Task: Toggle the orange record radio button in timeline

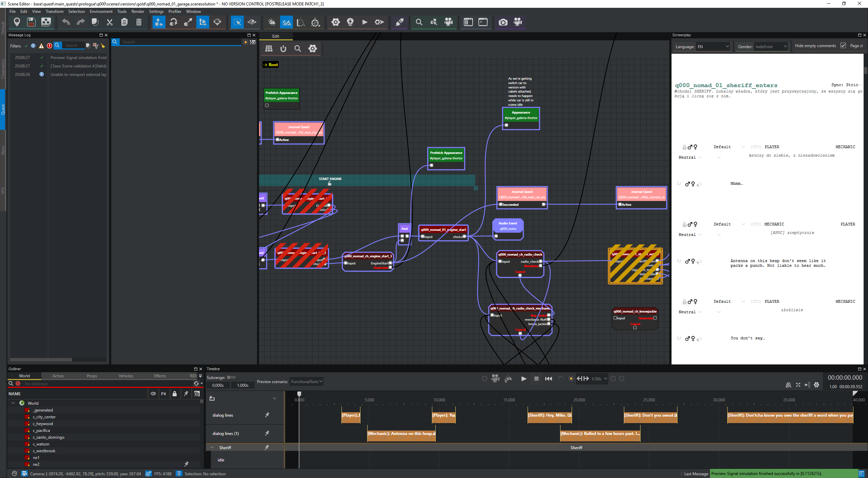Action: [571, 379]
